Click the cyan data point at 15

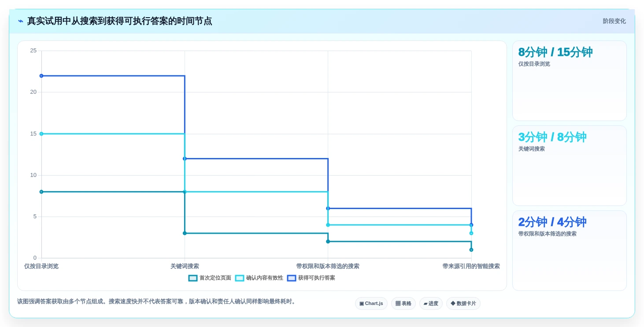[x=41, y=134]
